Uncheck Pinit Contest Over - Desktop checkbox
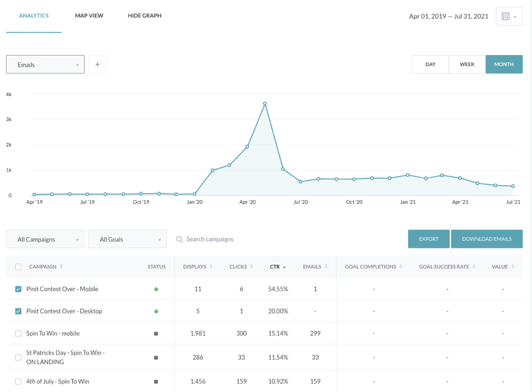The image size is (532, 392). coord(19,311)
